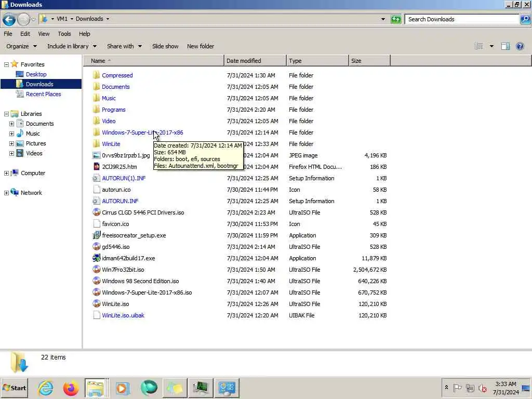Click the VM1 breadcrumb in address bar
The width and height of the screenshot is (532, 399).
pos(62,19)
